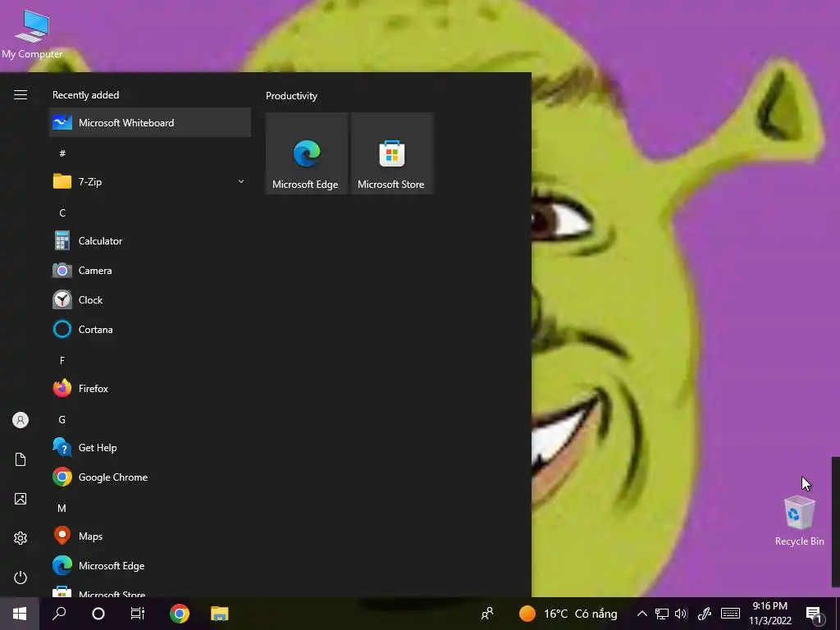The width and height of the screenshot is (840, 630).
Task: Open Settings gear in Start sidebar
Action: click(21, 538)
